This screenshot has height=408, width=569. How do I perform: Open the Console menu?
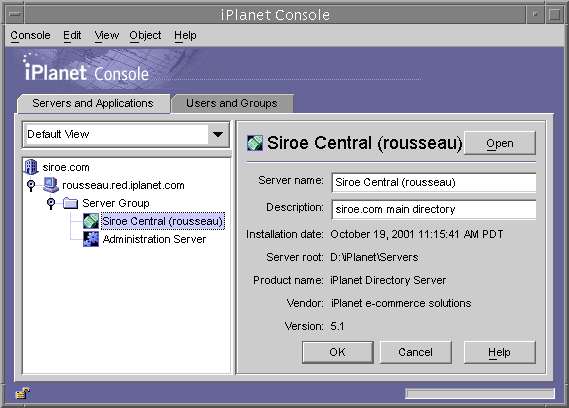[30, 35]
